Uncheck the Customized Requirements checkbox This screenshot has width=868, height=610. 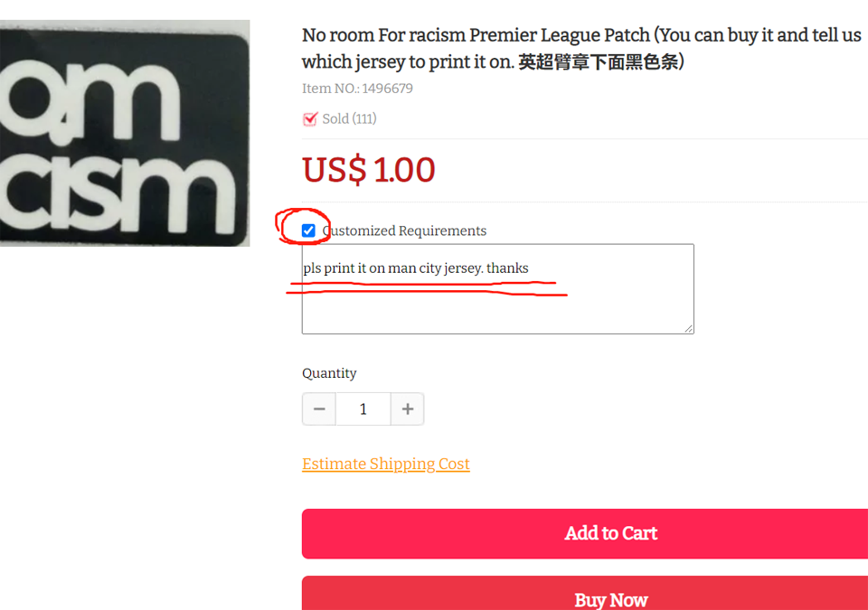[308, 230]
